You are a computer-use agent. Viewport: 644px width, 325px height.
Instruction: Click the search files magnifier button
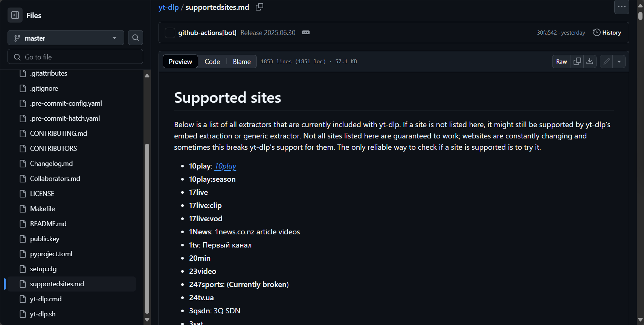tap(136, 38)
